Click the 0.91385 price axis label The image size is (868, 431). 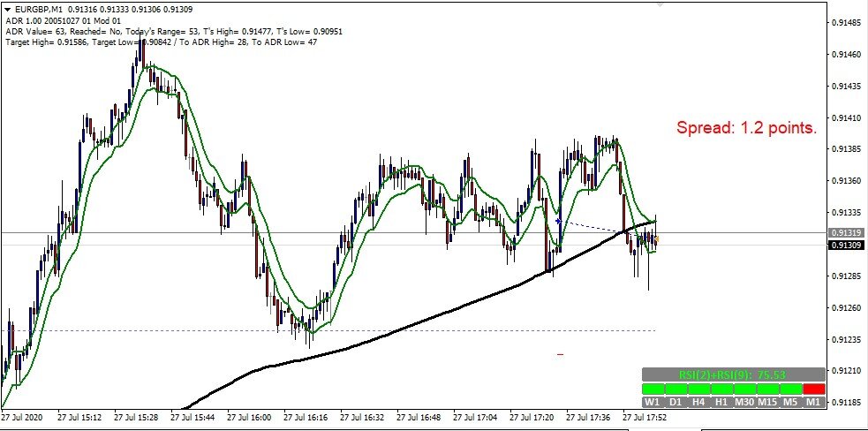(848, 149)
